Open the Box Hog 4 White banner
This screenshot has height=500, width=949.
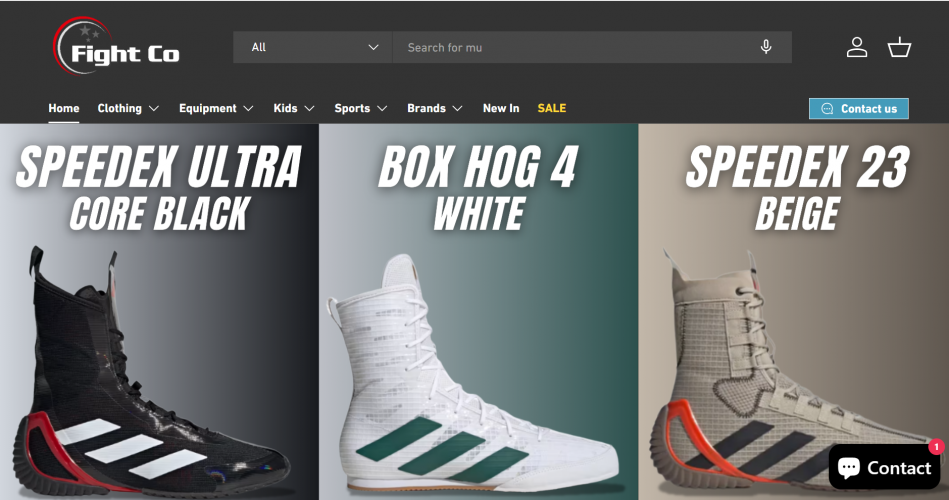478,312
